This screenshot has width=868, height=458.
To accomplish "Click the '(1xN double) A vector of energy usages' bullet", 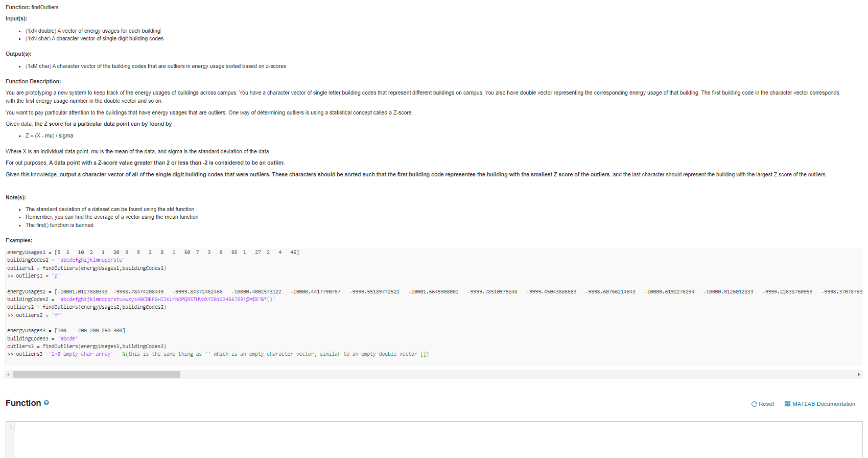I will click(93, 31).
